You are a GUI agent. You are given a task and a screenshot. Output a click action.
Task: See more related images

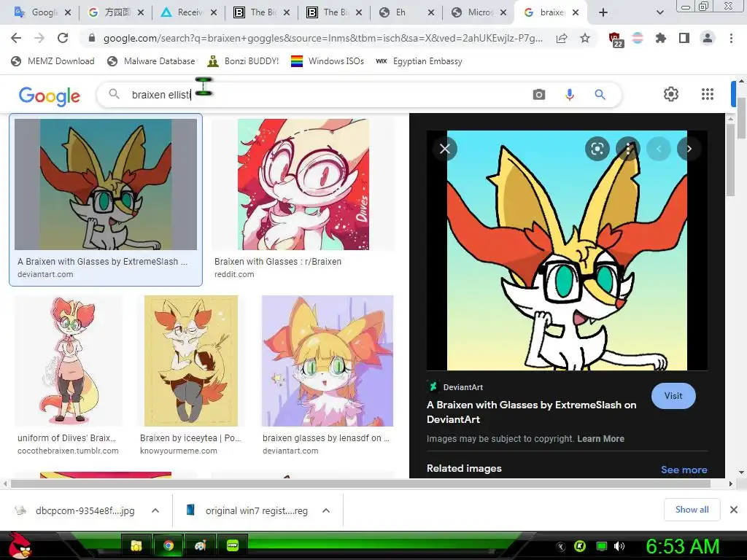[x=684, y=470]
